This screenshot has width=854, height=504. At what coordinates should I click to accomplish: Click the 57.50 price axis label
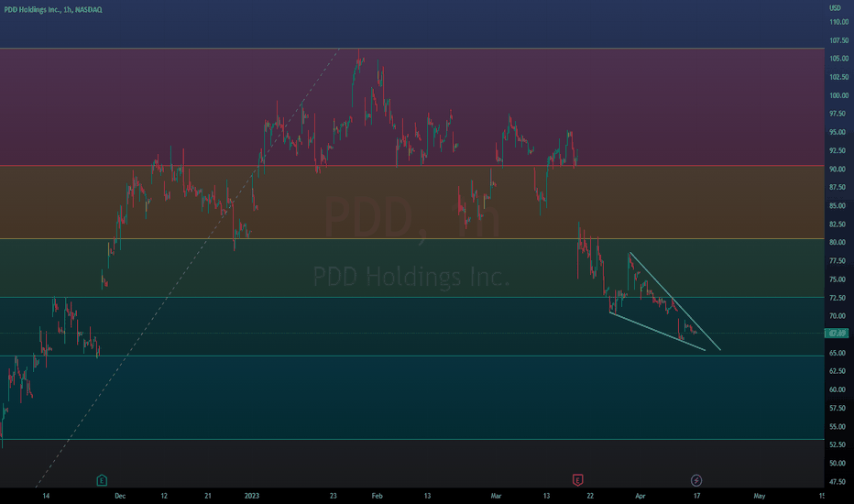coord(838,408)
